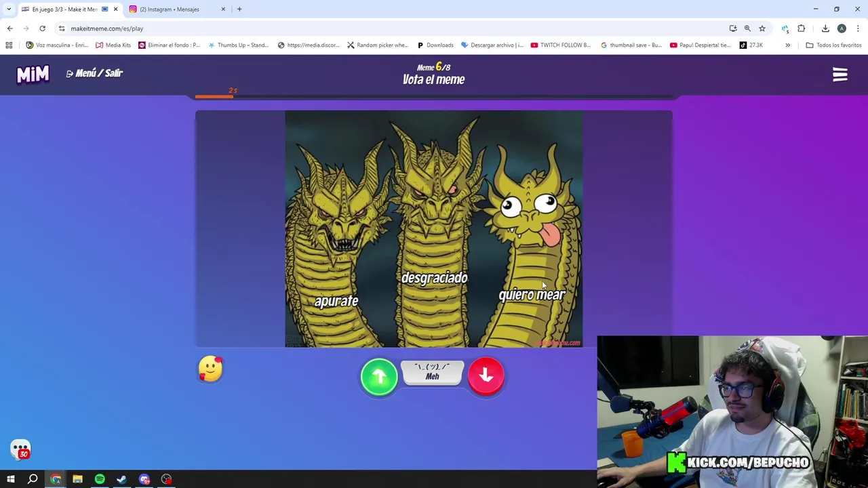Open the 'Papu! Despierta! tie...' bookmark

pyautogui.click(x=701, y=45)
